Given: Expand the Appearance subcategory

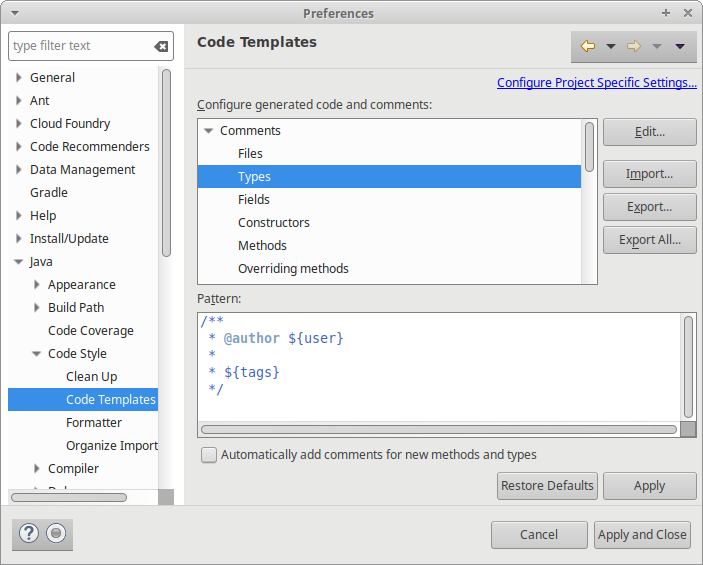Looking at the screenshot, I should [37, 285].
